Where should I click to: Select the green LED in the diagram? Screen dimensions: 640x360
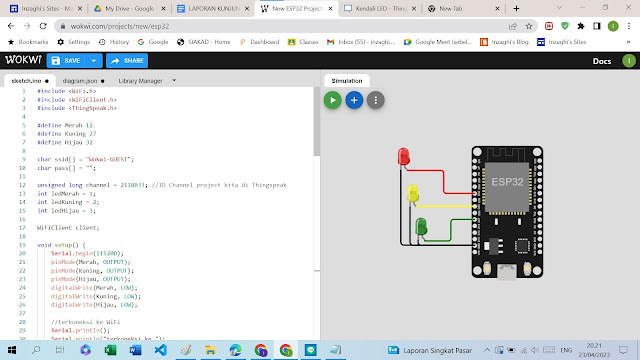click(x=421, y=227)
